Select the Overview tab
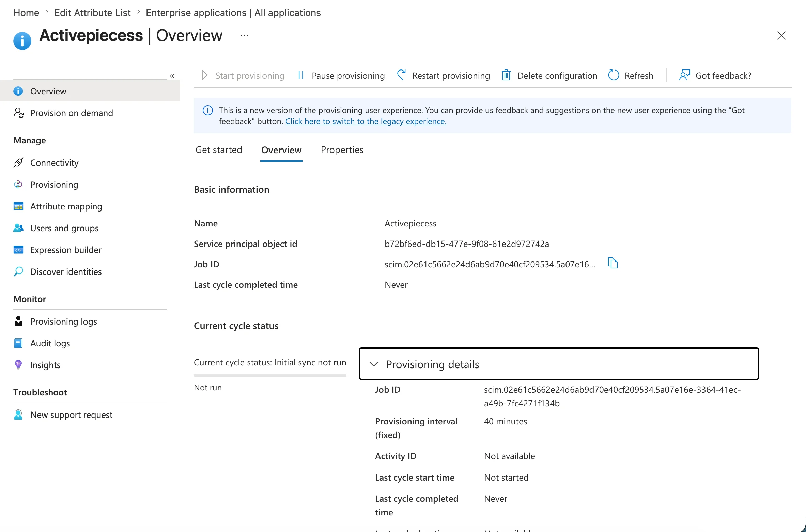The width and height of the screenshot is (806, 532). tap(281, 150)
